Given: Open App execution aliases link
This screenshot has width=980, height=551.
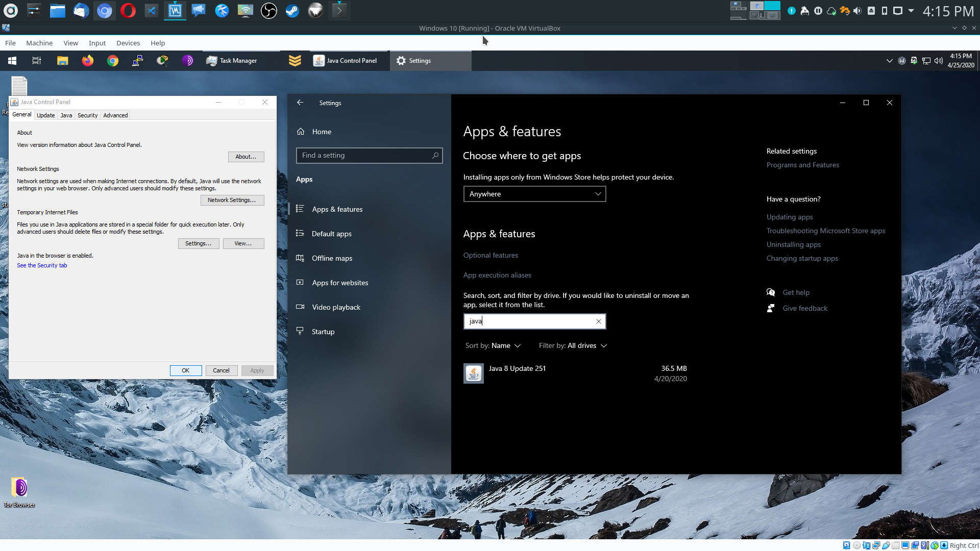Looking at the screenshot, I should click(x=497, y=275).
